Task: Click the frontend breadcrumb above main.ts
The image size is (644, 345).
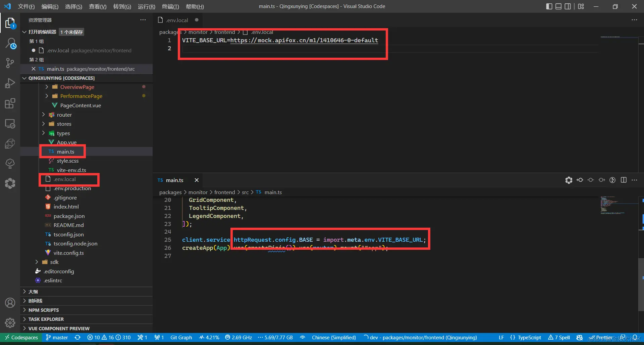Action: tap(224, 192)
